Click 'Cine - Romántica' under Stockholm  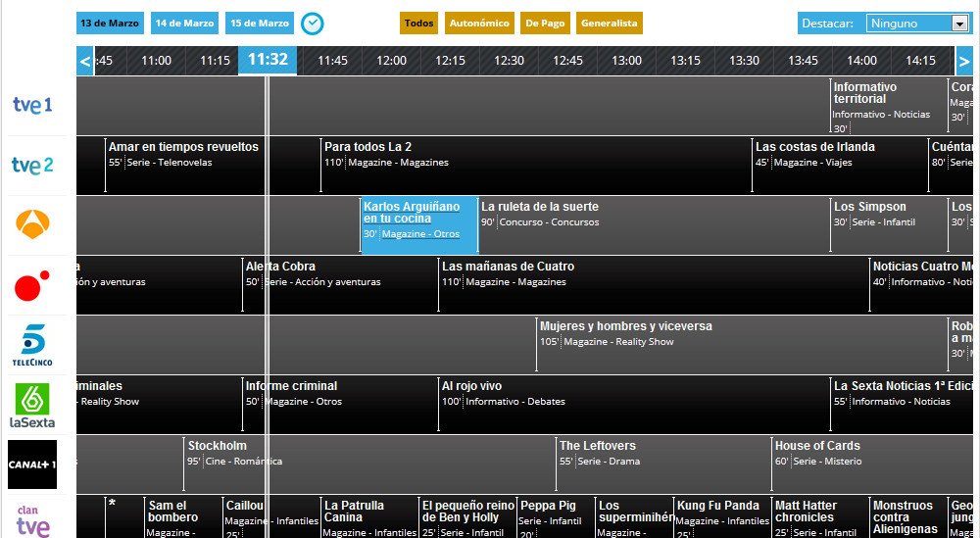coord(244,462)
